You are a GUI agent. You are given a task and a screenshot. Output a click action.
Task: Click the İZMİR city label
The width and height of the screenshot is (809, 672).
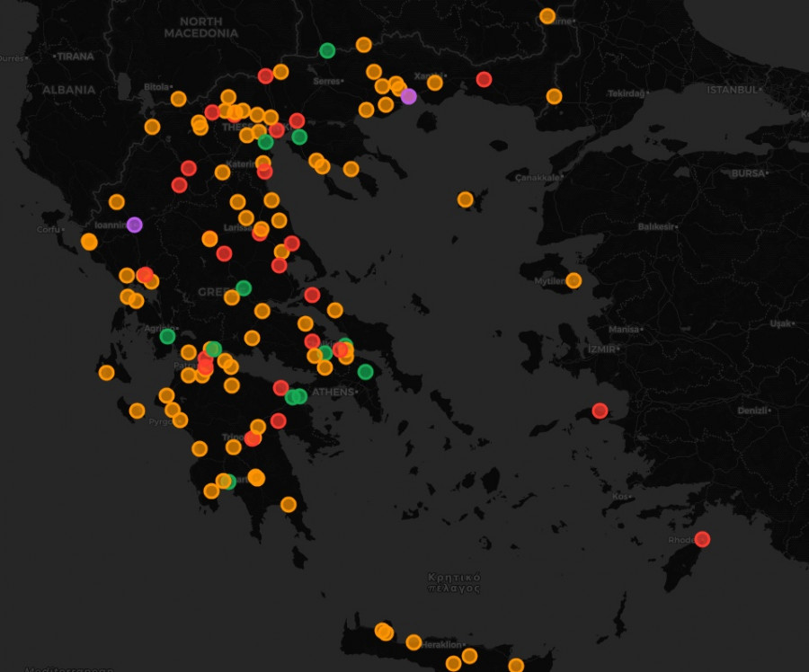[600, 349]
